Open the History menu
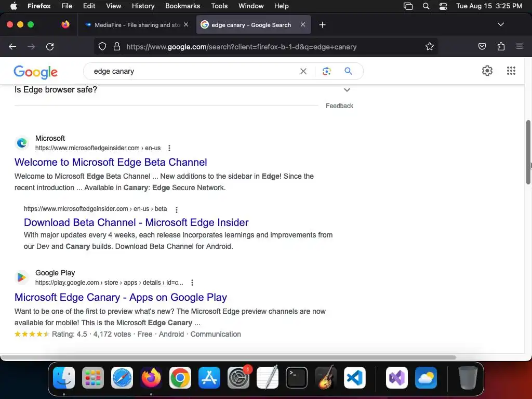The width and height of the screenshot is (532, 399). click(143, 6)
